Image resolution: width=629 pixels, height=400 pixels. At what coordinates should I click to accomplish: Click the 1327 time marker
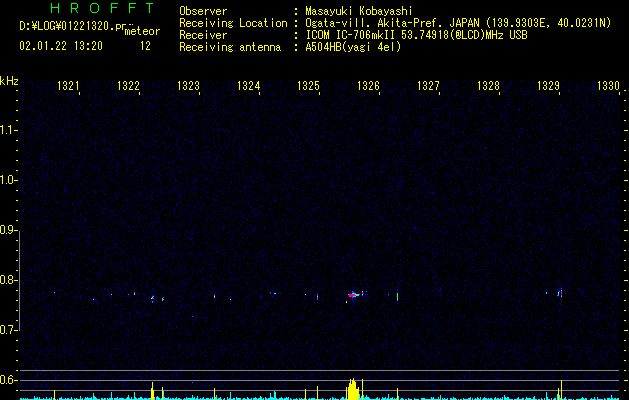[x=428, y=86]
